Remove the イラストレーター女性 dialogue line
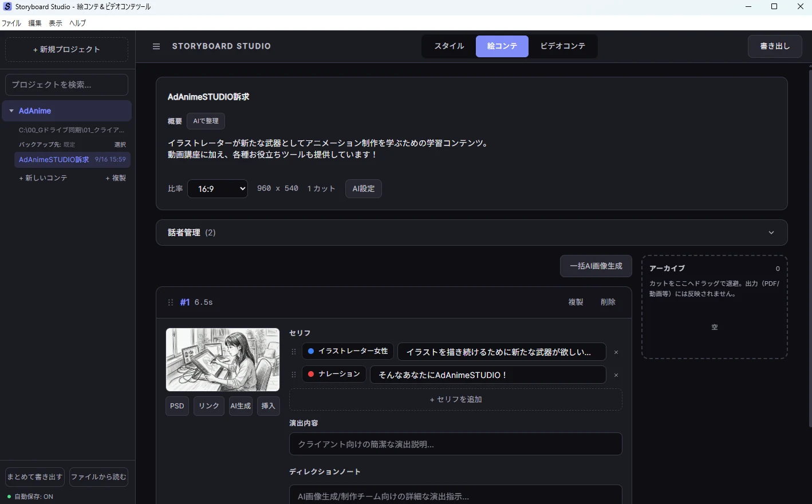 [616, 352]
